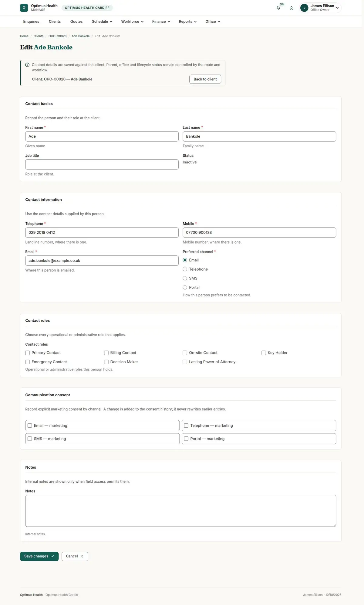
Task: Select Telephone as preferred channel
Action: point(185,269)
